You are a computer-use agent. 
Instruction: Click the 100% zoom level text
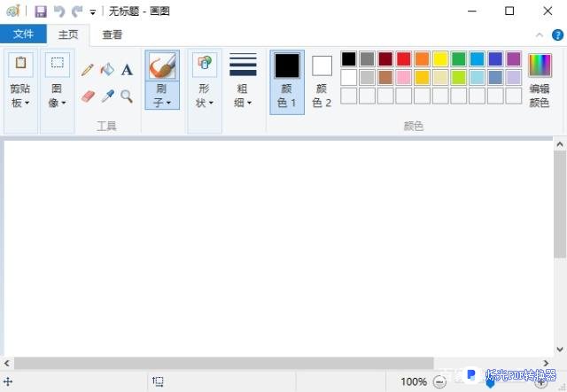414,381
